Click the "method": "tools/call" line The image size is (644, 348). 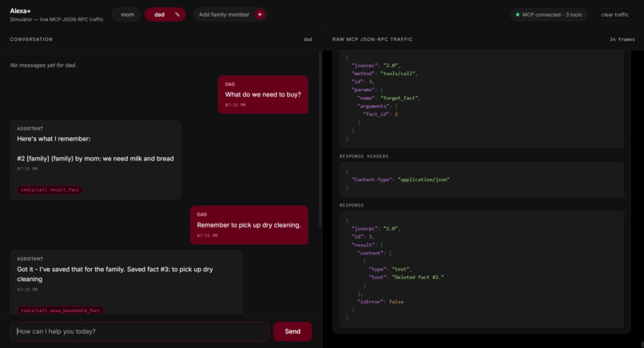[384, 73]
